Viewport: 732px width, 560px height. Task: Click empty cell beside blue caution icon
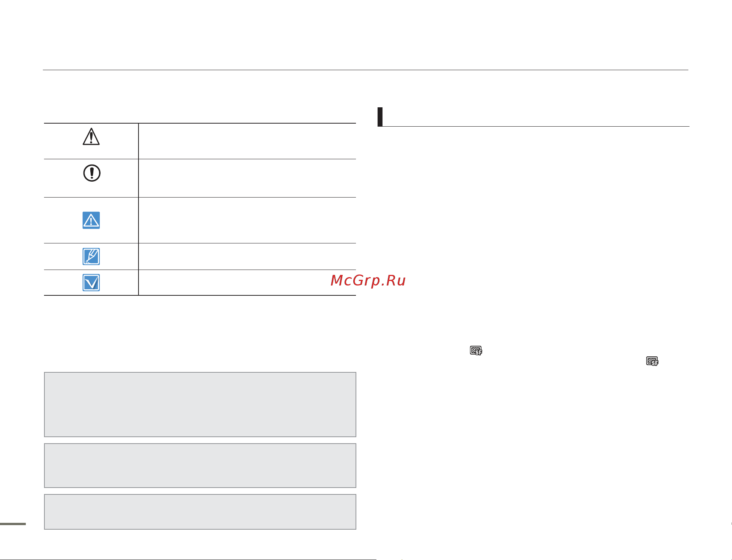point(247,220)
